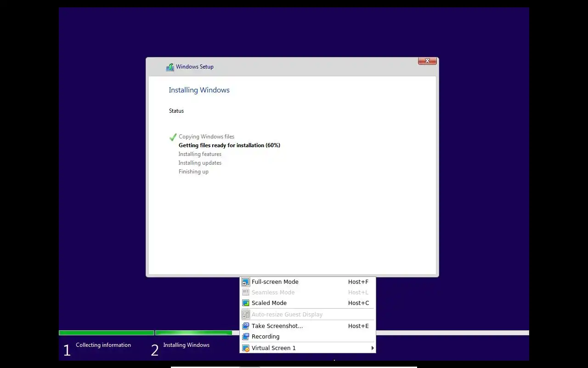Click the greyed Seamless Mode icon
Image resolution: width=588 pixels, height=368 pixels.
coord(246,293)
